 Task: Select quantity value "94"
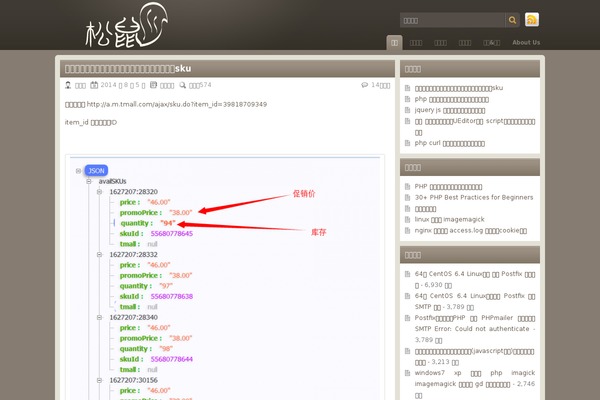coord(168,223)
